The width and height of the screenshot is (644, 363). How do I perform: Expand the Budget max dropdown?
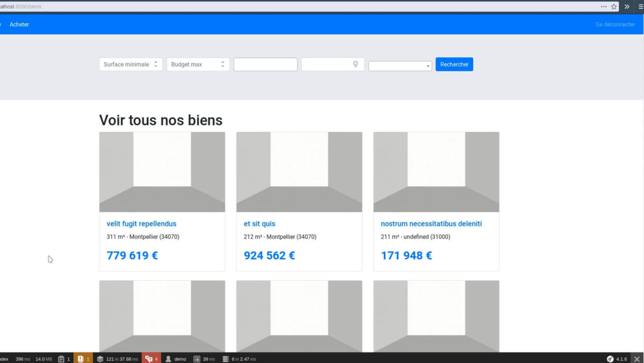(x=198, y=64)
